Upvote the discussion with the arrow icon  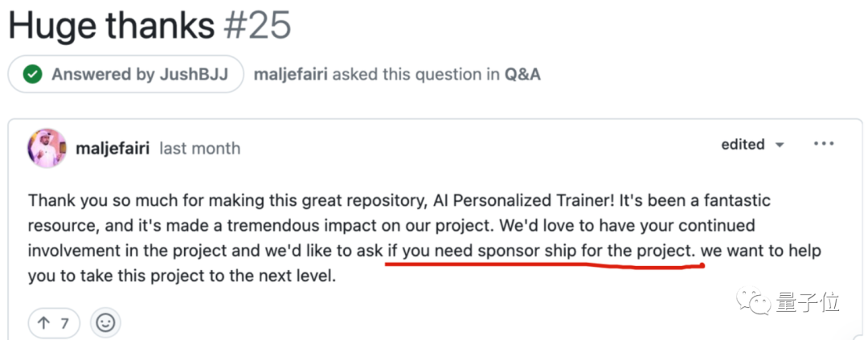pyautogui.click(x=43, y=324)
